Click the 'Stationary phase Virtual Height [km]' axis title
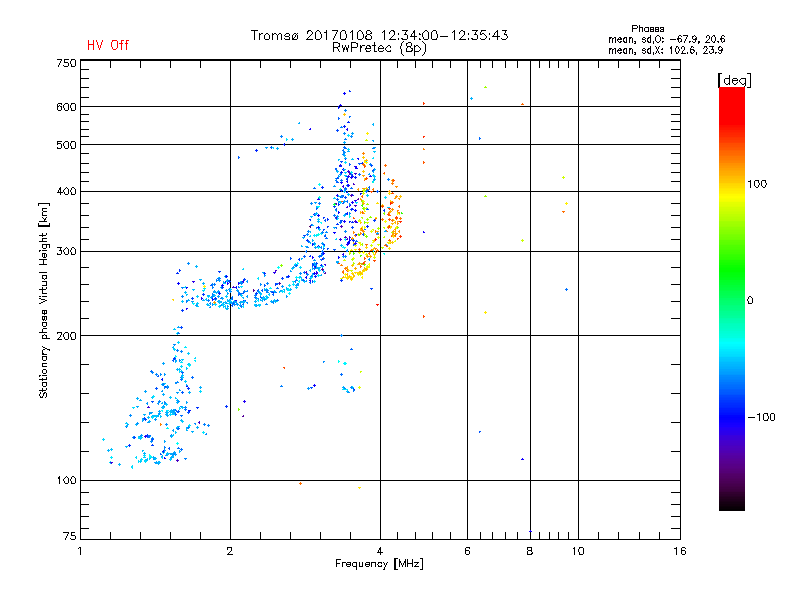The image size is (800, 600). click(x=44, y=300)
